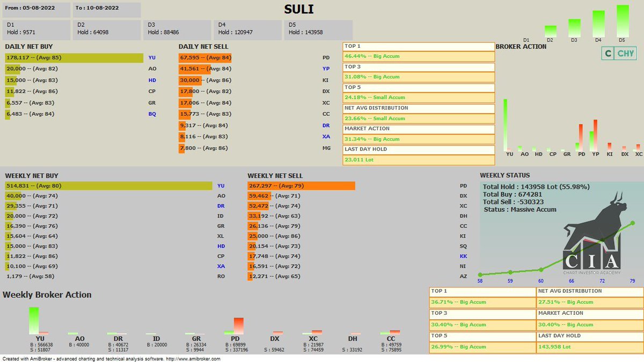Viewport: 644px width, 362px height.
Task: Click the 79 price axis label
Action: click(632, 280)
